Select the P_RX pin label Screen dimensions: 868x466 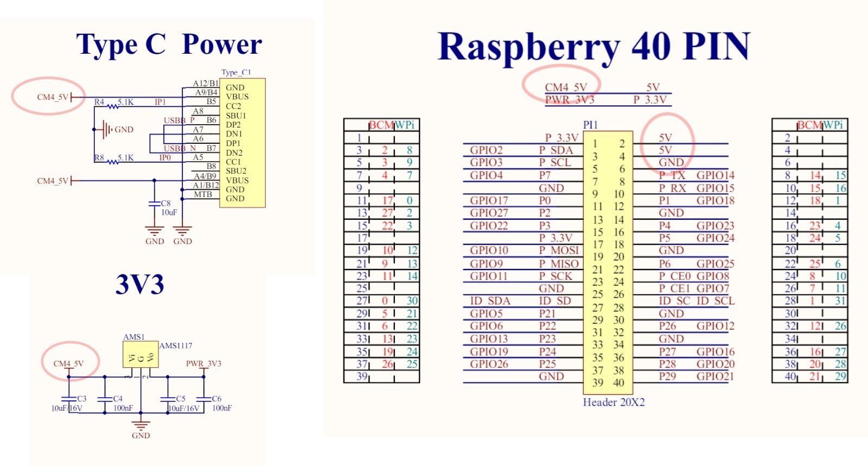tap(672, 188)
